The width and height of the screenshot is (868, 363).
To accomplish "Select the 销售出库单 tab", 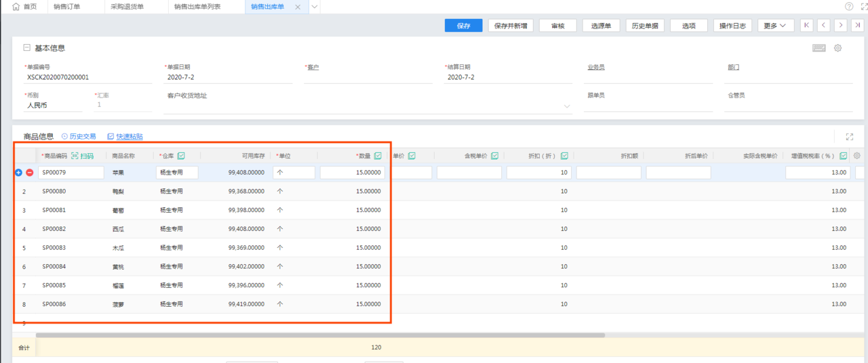I will point(267,6).
